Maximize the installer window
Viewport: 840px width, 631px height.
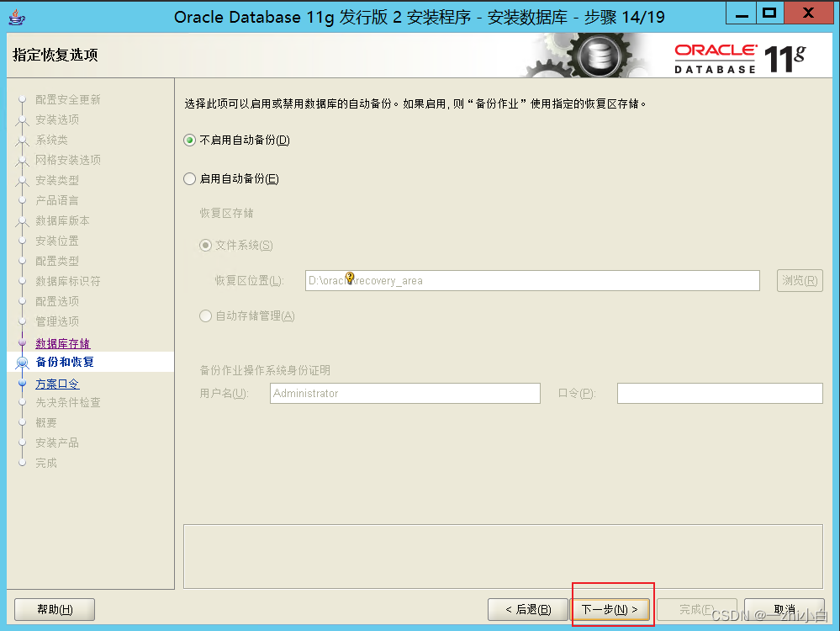tap(770, 13)
